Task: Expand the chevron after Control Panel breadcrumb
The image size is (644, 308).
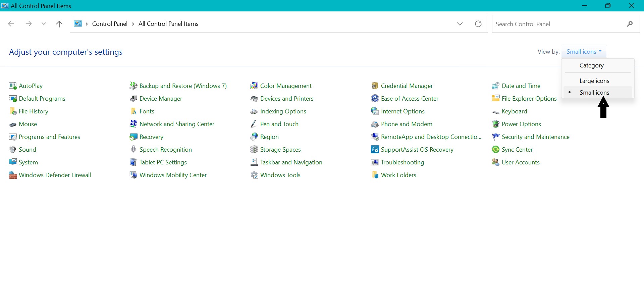Action: pyautogui.click(x=133, y=24)
